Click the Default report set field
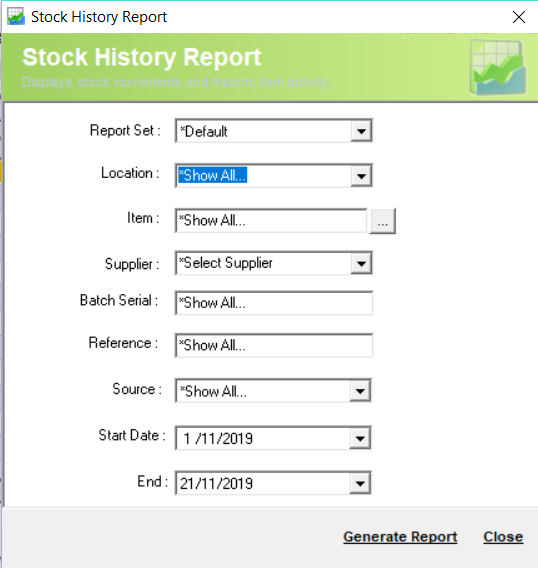538x568 pixels. click(x=263, y=131)
